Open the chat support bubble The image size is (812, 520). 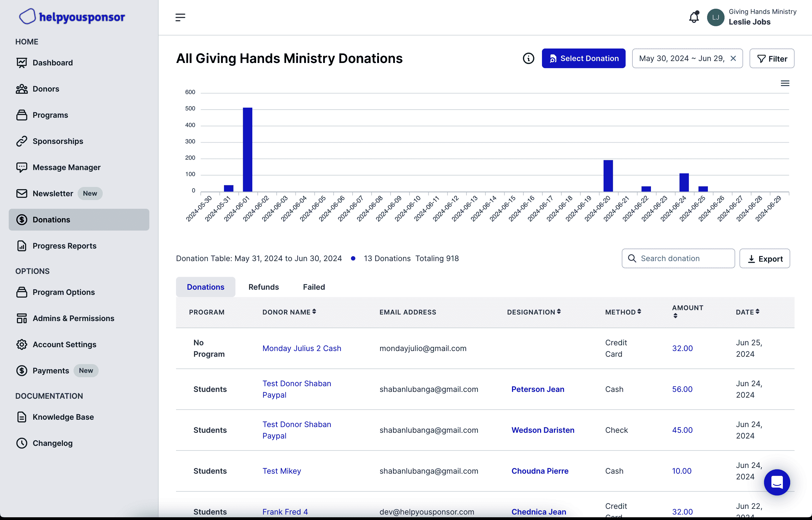tap(777, 482)
